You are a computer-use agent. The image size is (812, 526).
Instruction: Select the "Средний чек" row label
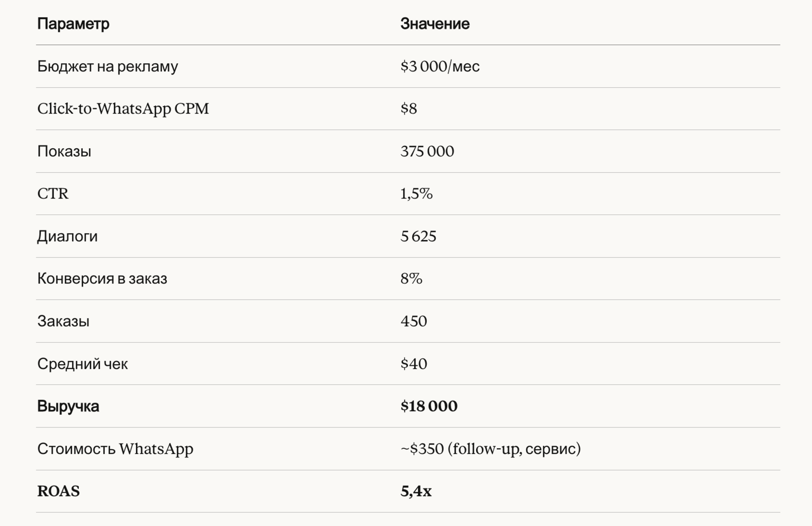click(x=82, y=364)
